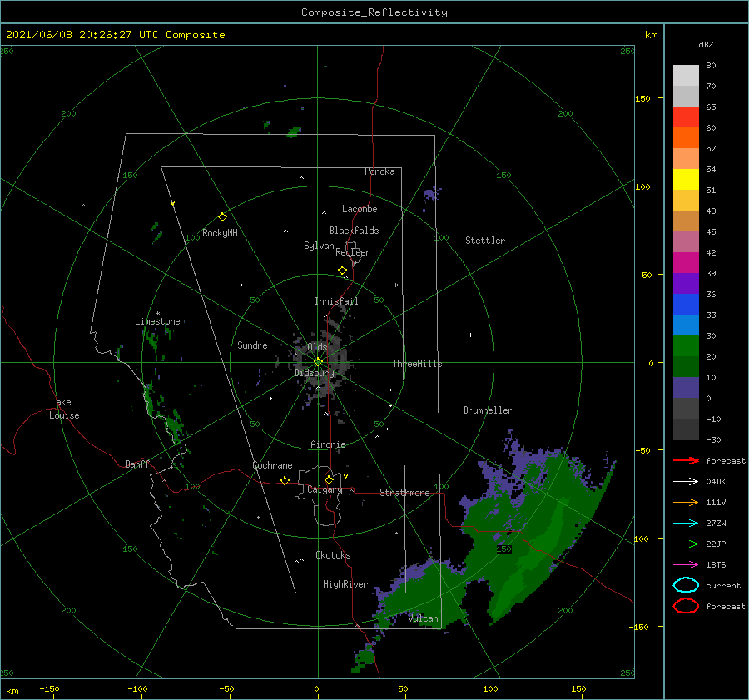The width and height of the screenshot is (749, 700).
Task: Click the Sundre town label
Action: [252, 345]
